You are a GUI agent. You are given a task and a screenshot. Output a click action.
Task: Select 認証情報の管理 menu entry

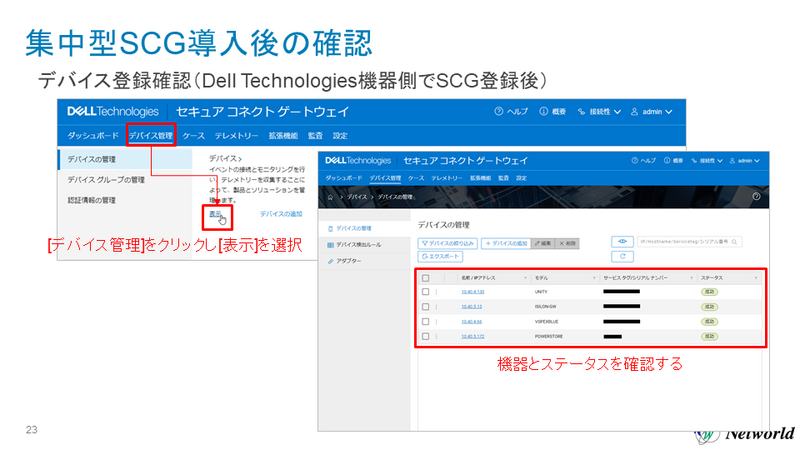click(92, 200)
